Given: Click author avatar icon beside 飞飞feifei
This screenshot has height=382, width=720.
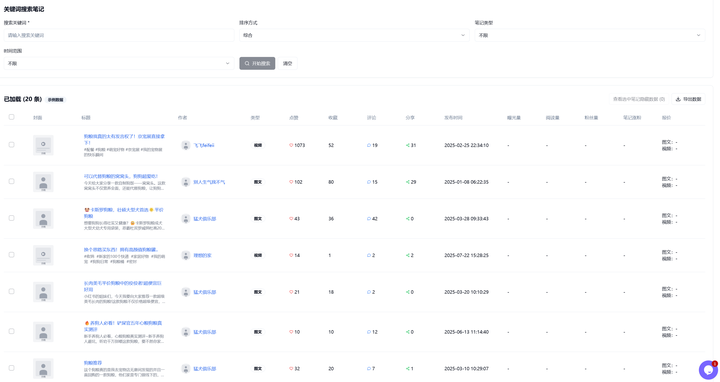Looking at the screenshot, I should [186, 145].
